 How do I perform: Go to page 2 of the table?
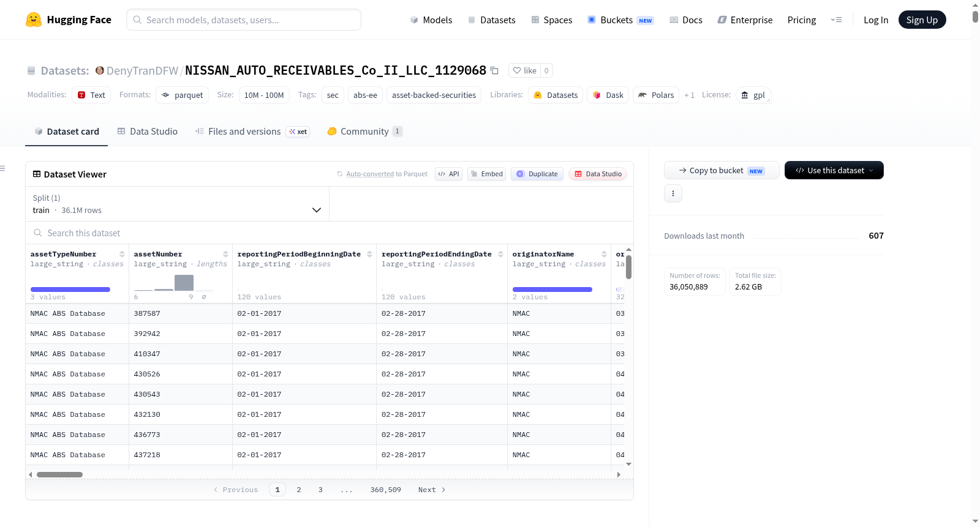click(299, 490)
